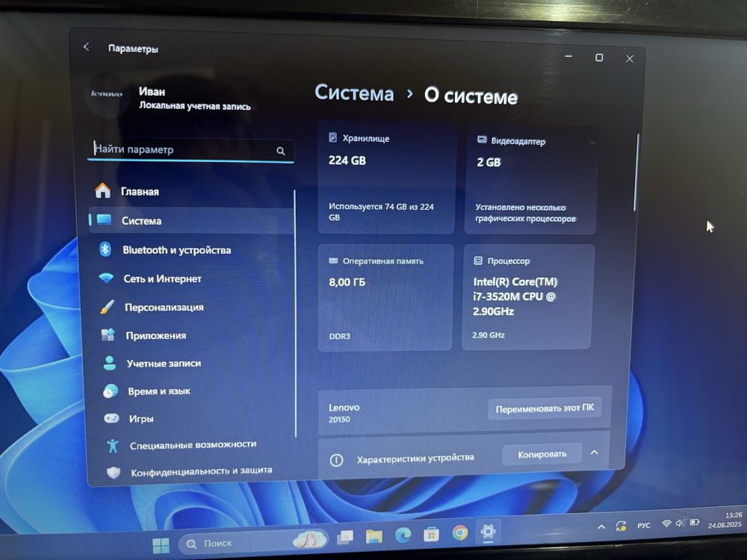Click the volume speaker tray icon
Image resolution: width=747 pixels, height=560 pixels.
pos(681,523)
